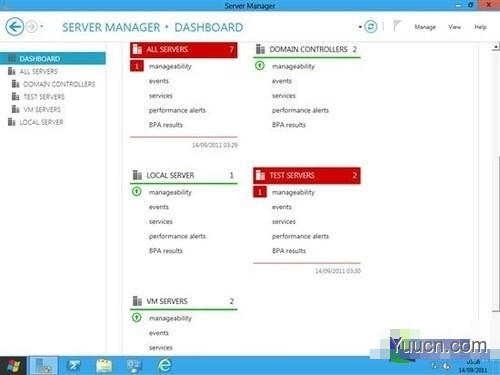Open manageability under Domain Controllers tile
The image size is (500, 375).
[293, 66]
